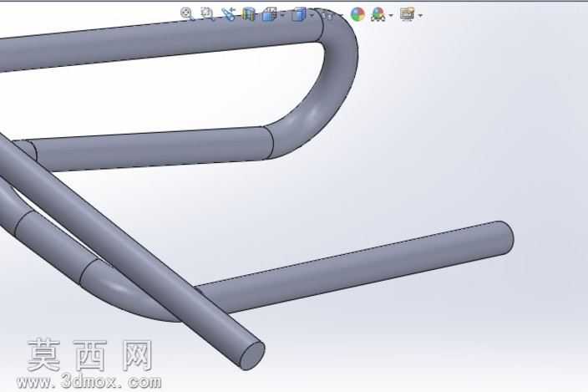This screenshot has height=392, width=588.
Task: Click the Zoom to Fit icon
Action: tap(187, 14)
